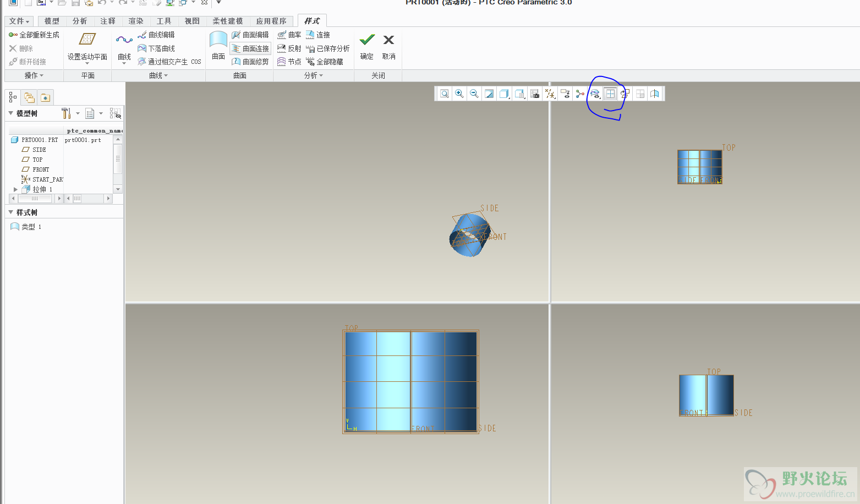The width and height of the screenshot is (860, 504).
Task: Expand the 拉伸 1 feature node
Action: pyautogui.click(x=15, y=189)
